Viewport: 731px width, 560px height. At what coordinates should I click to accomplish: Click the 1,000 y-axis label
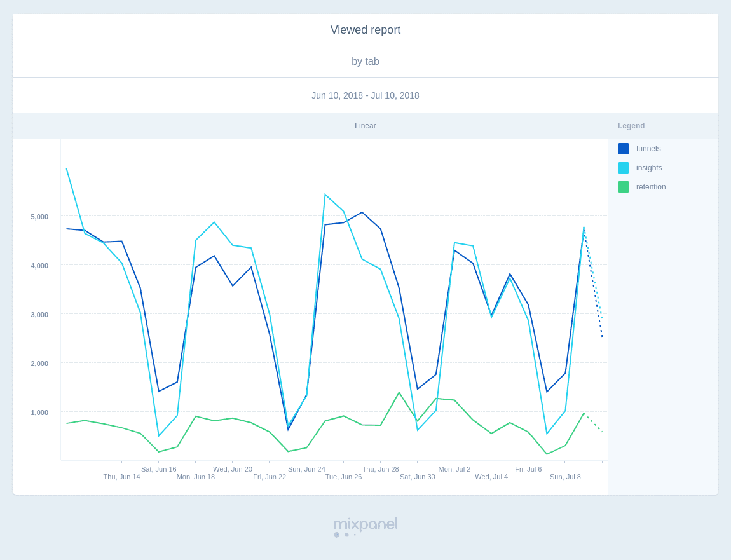[39, 413]
